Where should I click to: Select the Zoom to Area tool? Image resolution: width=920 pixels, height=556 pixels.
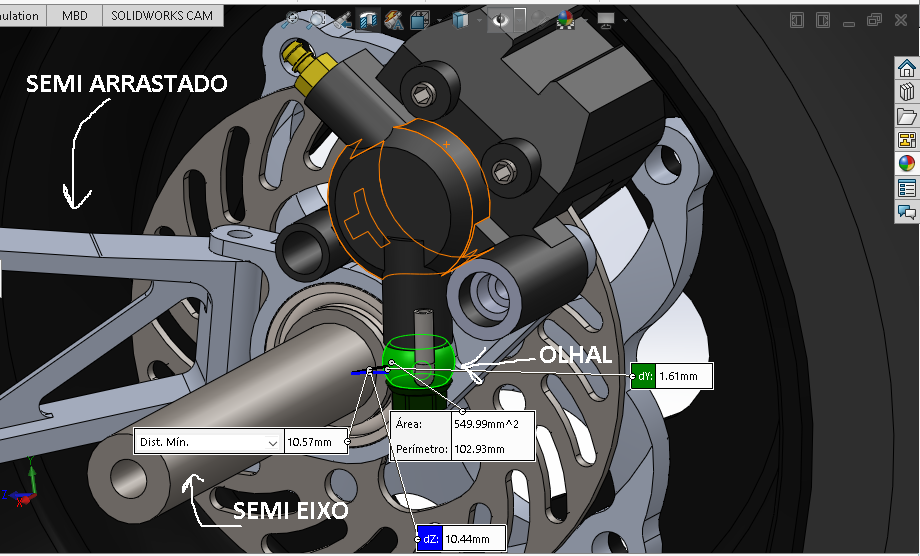tap(318, 19)
